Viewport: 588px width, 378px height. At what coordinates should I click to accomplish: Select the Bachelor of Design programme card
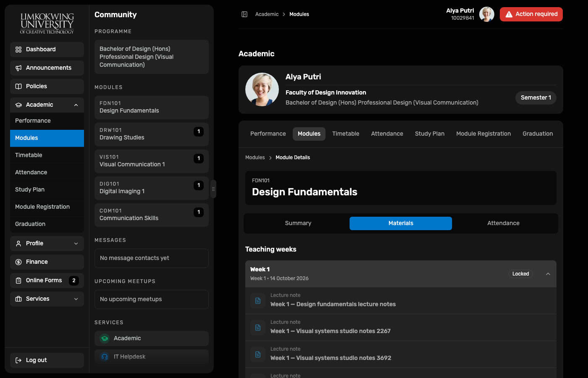coord(152,57)
